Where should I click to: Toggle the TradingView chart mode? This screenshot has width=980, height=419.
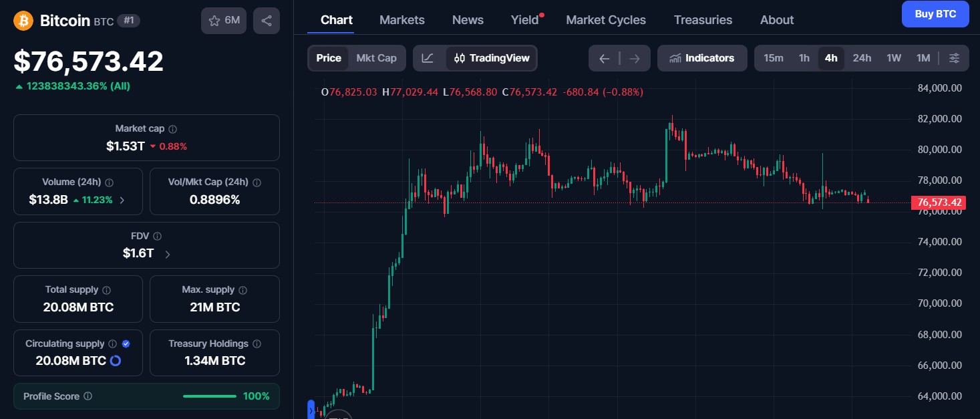pos(492,58)
